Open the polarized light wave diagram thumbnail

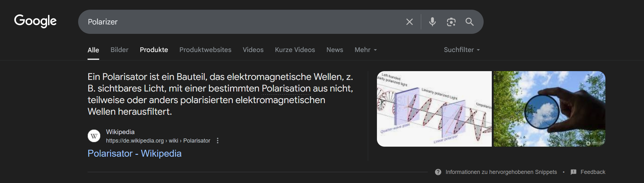(434, 109)
